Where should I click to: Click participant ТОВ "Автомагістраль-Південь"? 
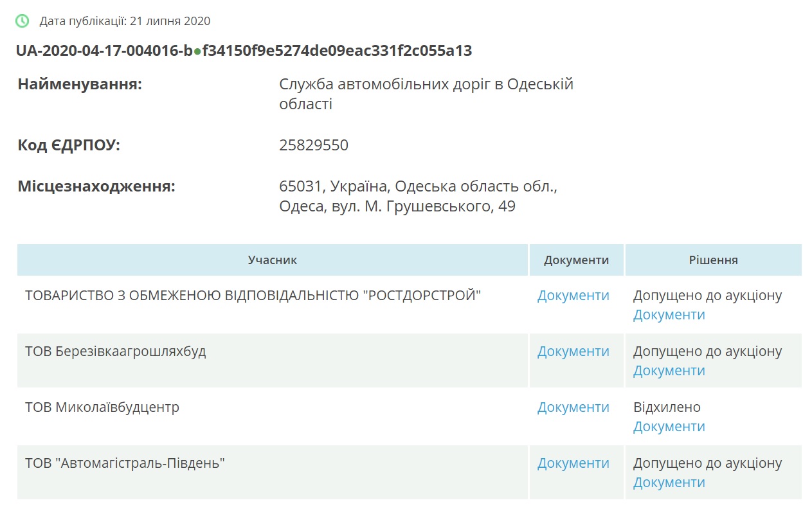[125, 463]
